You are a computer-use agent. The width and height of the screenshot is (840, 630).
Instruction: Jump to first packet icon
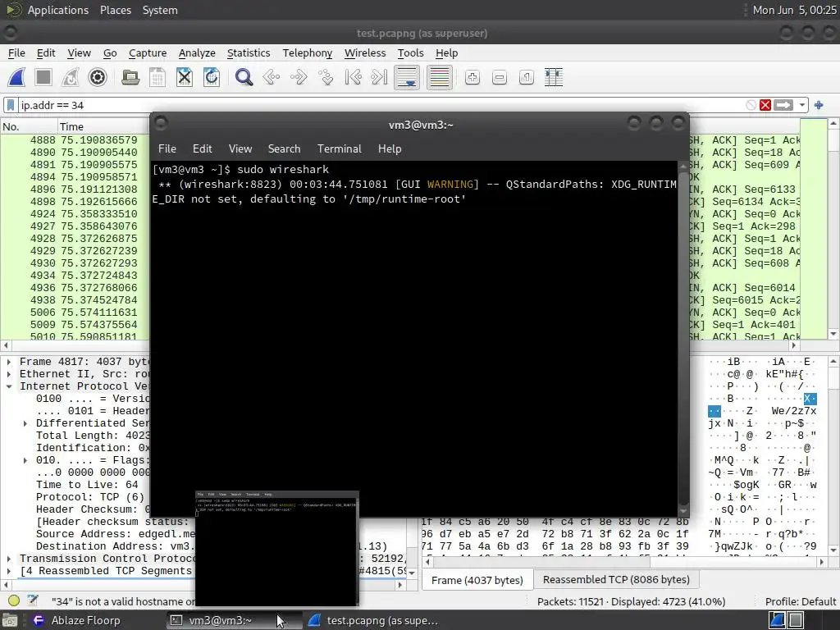coord(353,77)
